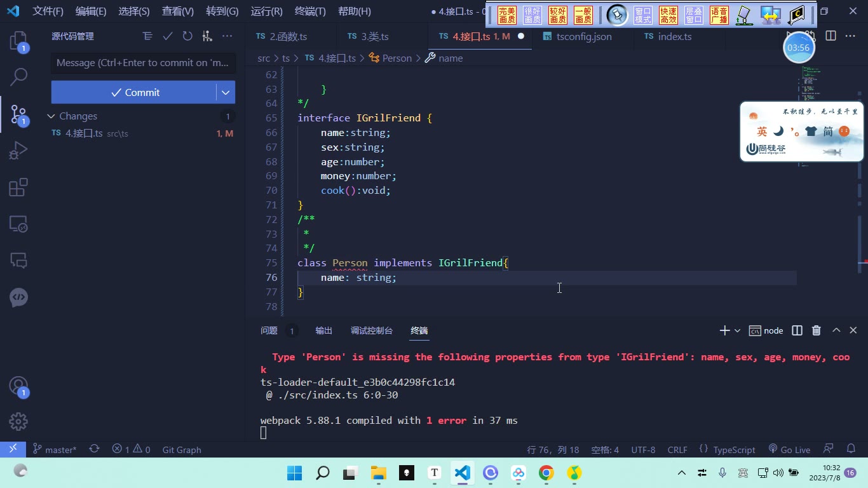Refresh source control with circular arrow icon
The height and width of the screenshot is (488, 868).
tap(187, 36)
